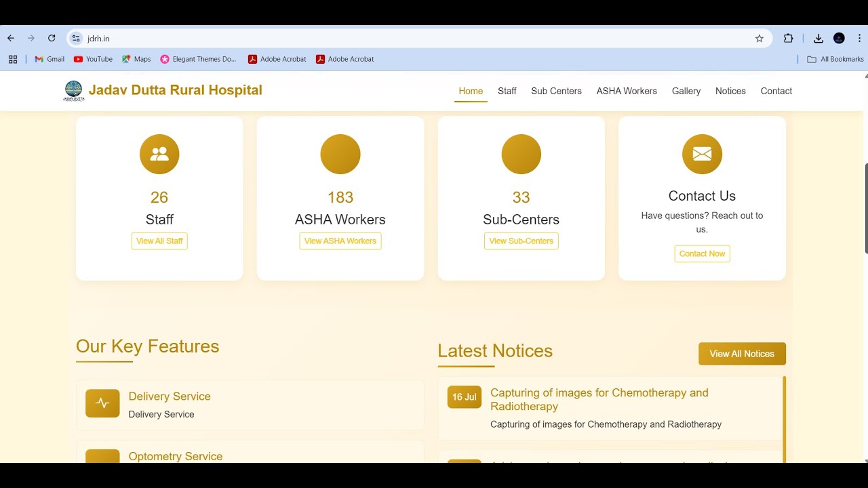This screenshot has height=488, width=868.
Task: Click the jdrh.in address bar
Action: coord(419,39)
